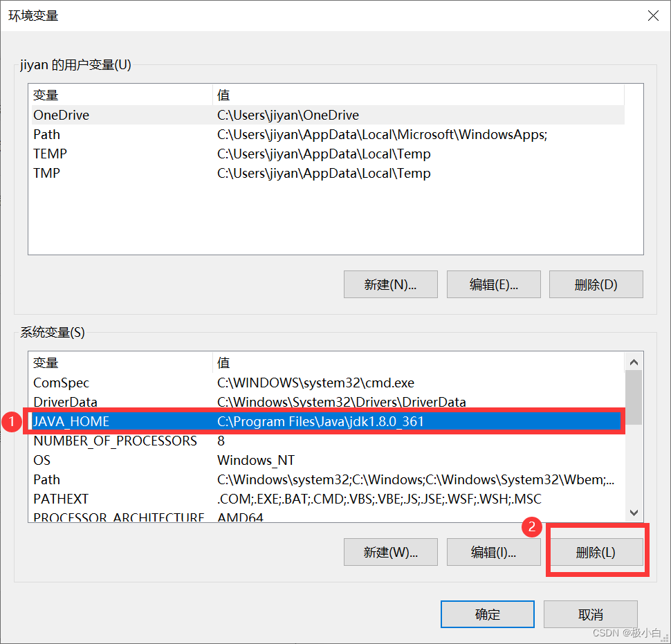Close the Environment Variables dialog
Viewport: 671px width, 644px height.
[653, 16]
